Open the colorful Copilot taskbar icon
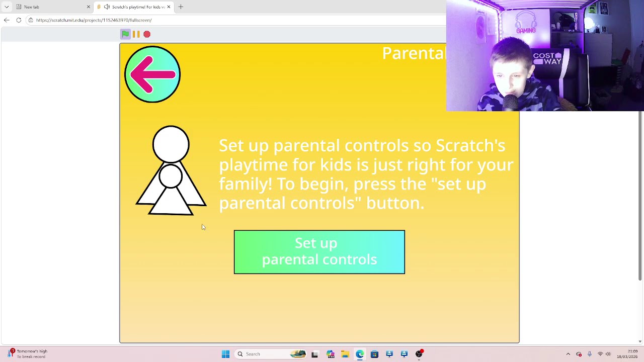This screenshot has width=644, height=362. [330, 354]
